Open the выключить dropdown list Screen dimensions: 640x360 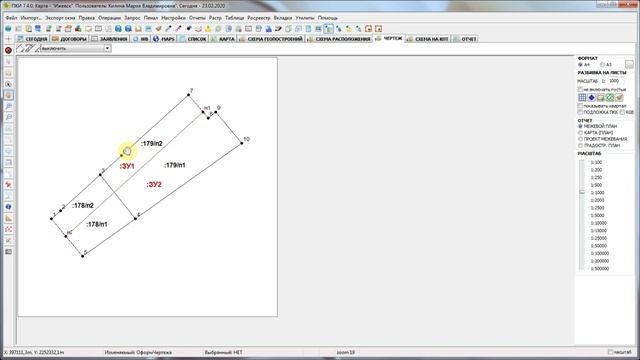pyautogui.click(x=107, y=49)
